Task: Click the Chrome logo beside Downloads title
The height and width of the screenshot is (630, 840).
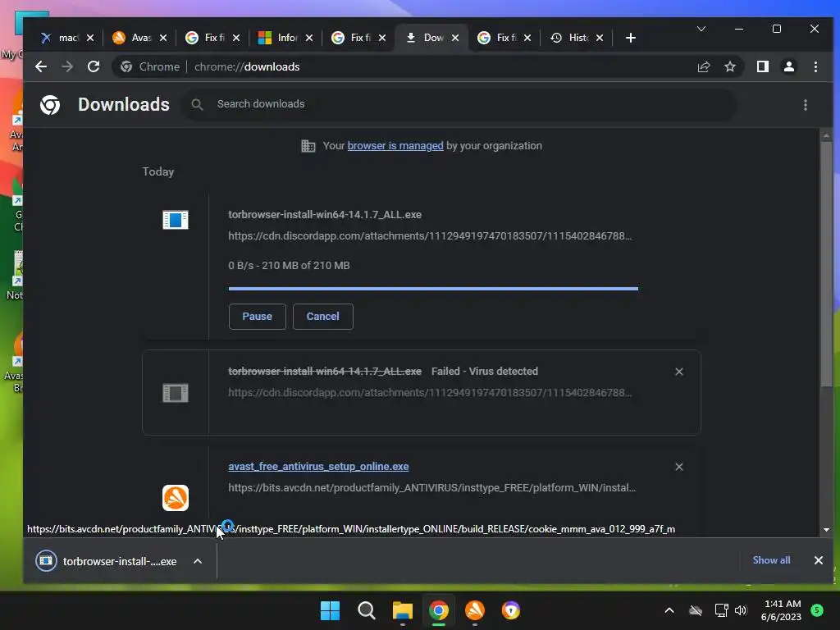Action: [x=50, y=105]
